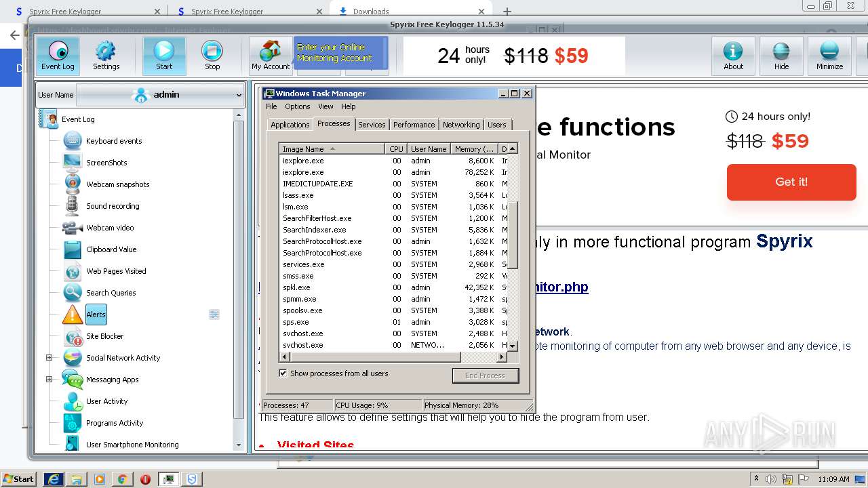The image size is (868, 488).
Task: Select spmm.exe process row
Action: [393, 299]
